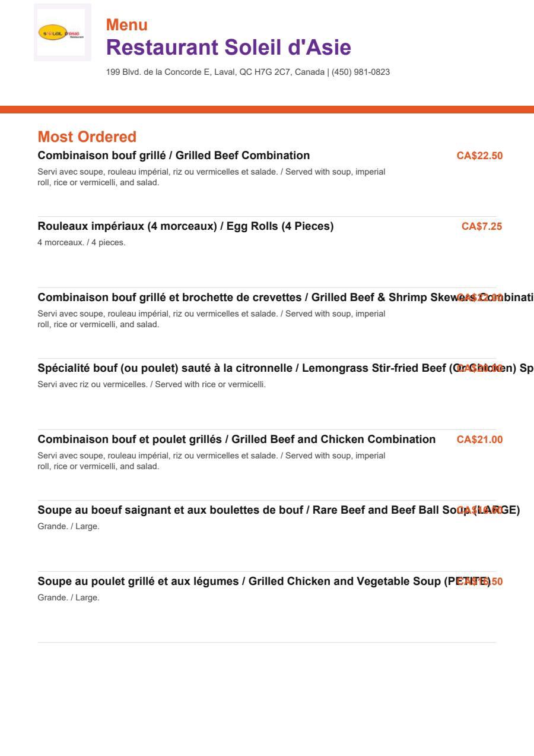Click 'Grande. / Large.' under beef ball soup
The image size is (534, 756).
click(x=69, y=527)
